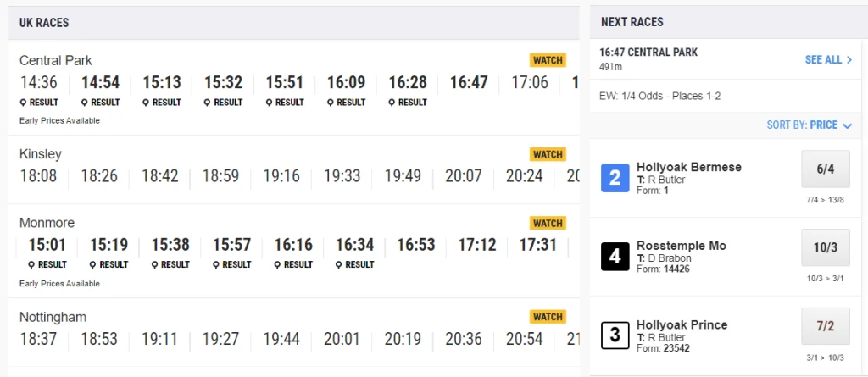Open result for Central Park 14:54 race
The height and width of the screenshot is (377, 868).
(x=101, y=103)
